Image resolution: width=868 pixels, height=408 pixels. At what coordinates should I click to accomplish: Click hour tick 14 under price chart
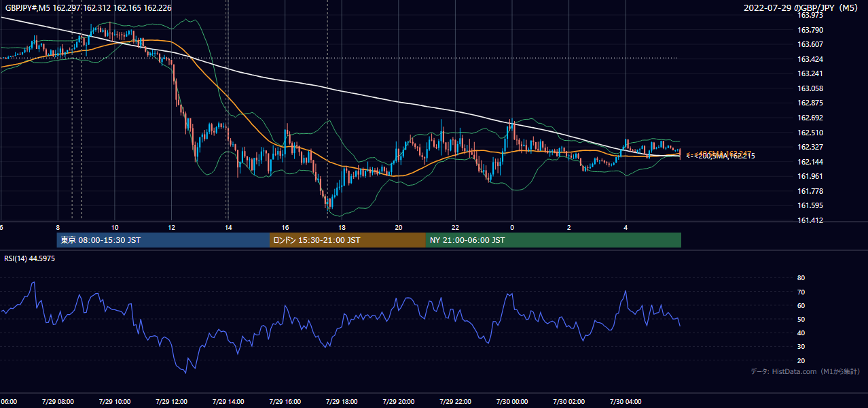(229, 228)
